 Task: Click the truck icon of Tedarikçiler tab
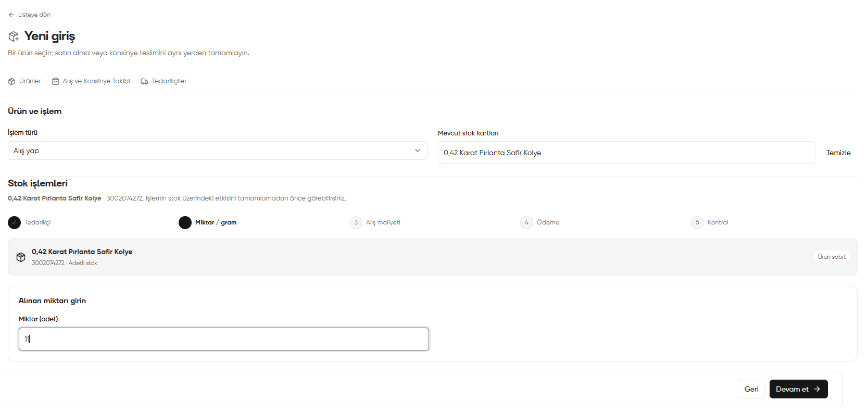[144, 81]
